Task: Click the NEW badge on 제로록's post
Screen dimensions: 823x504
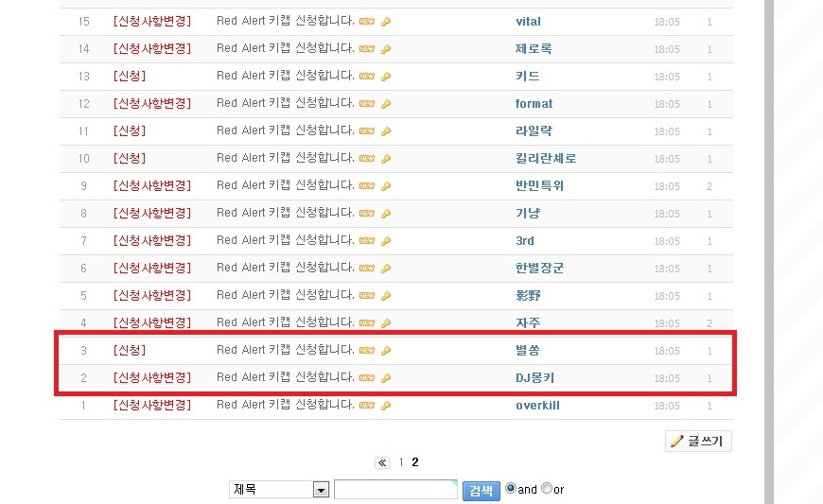Action: click(x=367, y=49)
